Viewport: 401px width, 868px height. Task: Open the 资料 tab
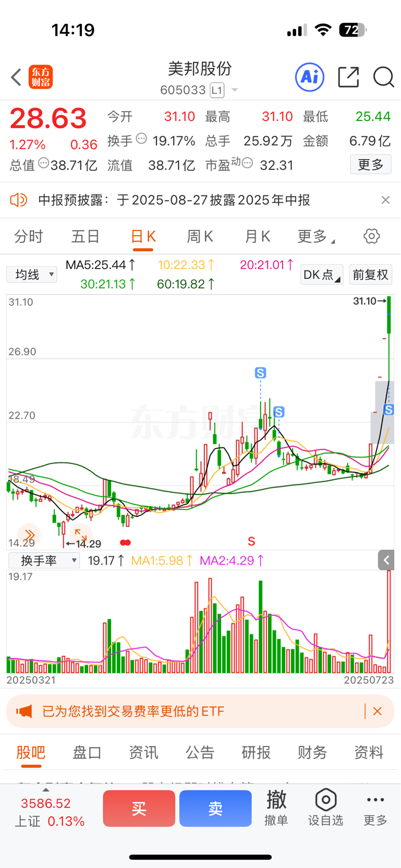(x=369, y=752)
